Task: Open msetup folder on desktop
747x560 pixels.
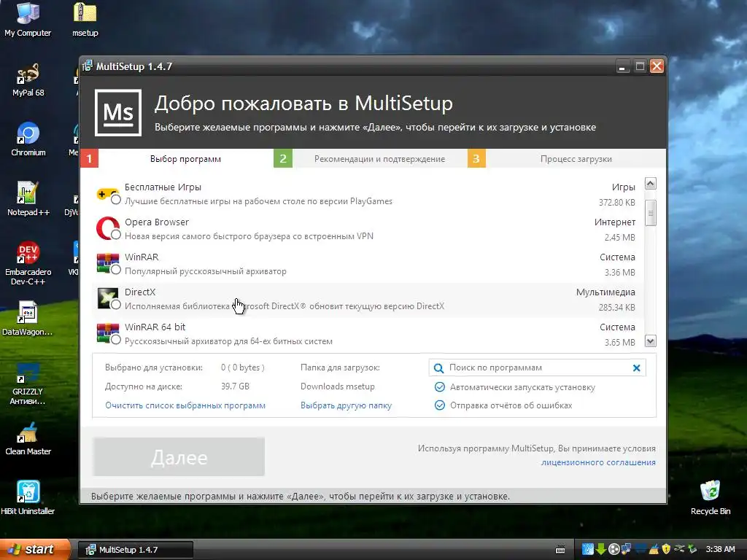Action: tap(85, 20)
